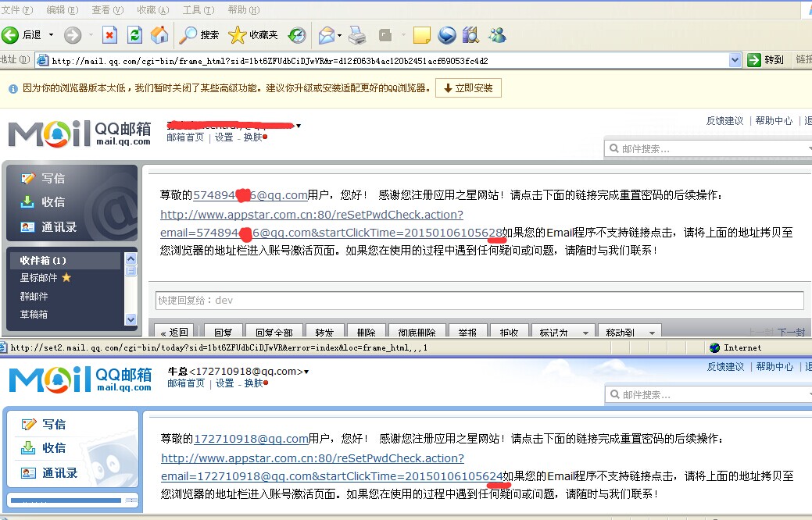Image resolution: width=812 pixels, height=520 pixels.
Task: Open the 收藏夹 star favorites button
Action: 252,34
